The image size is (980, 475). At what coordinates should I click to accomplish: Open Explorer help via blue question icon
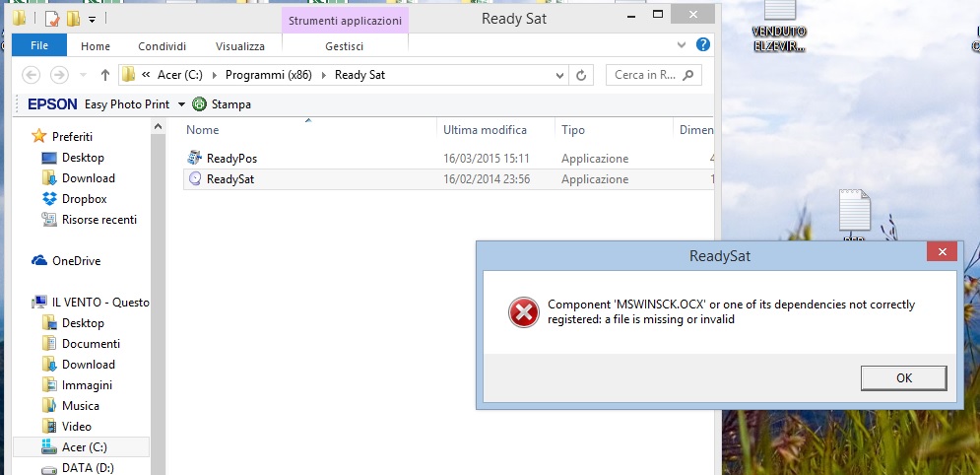coord(703,44)
